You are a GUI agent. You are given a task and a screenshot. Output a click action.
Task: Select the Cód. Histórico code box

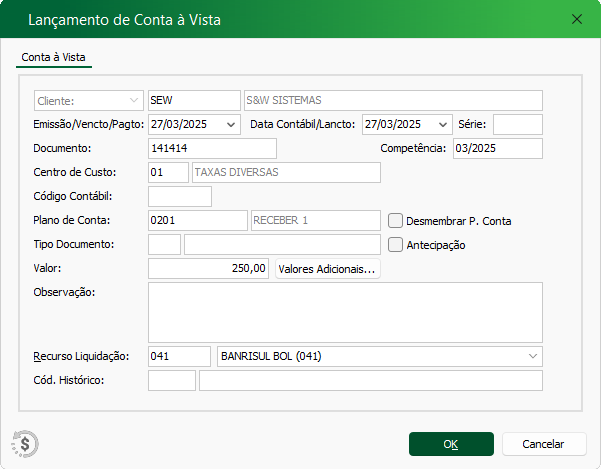[x=172, y=380]
